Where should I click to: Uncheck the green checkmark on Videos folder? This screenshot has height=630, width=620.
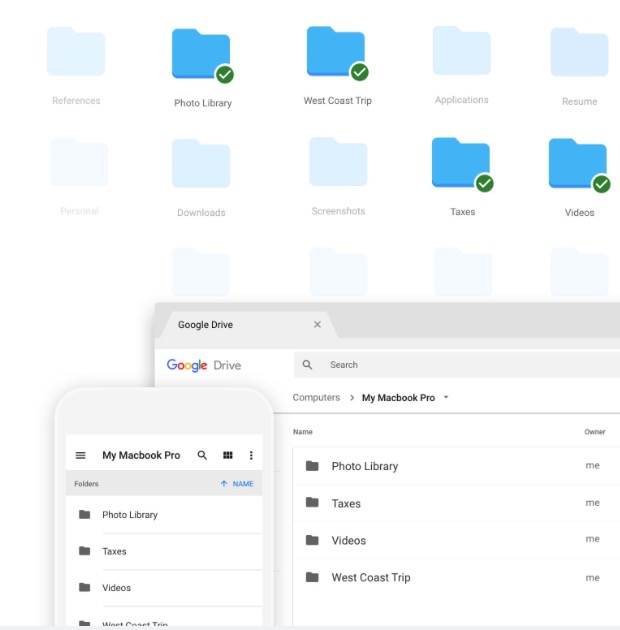click(602, 184)
